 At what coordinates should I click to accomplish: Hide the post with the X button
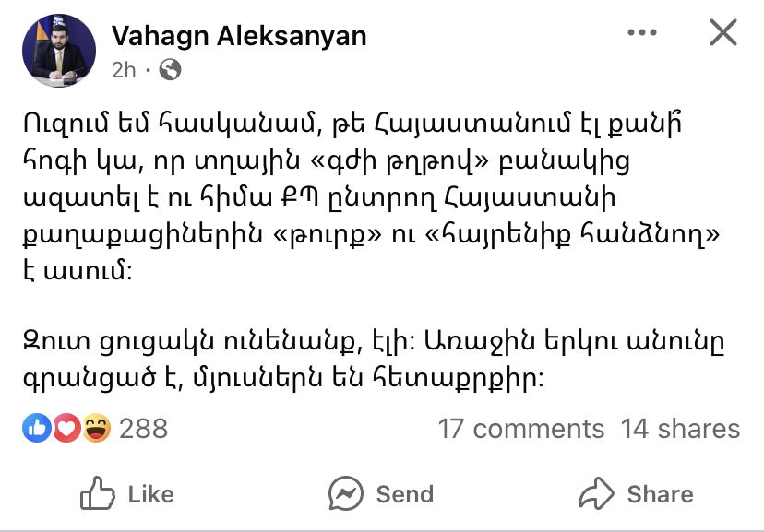pos(722,33)
